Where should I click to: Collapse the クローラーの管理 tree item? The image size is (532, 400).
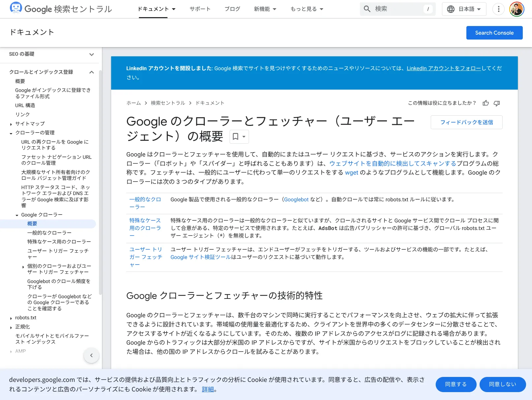[11, 133]
